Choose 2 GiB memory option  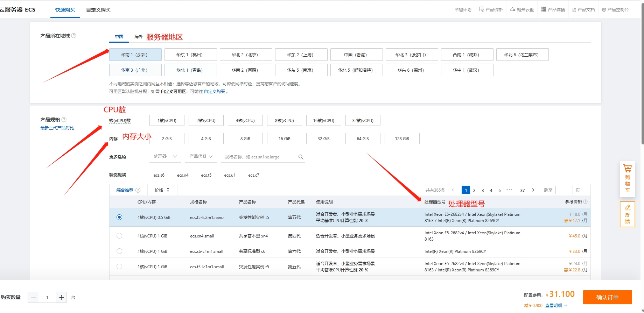[167, 138]
